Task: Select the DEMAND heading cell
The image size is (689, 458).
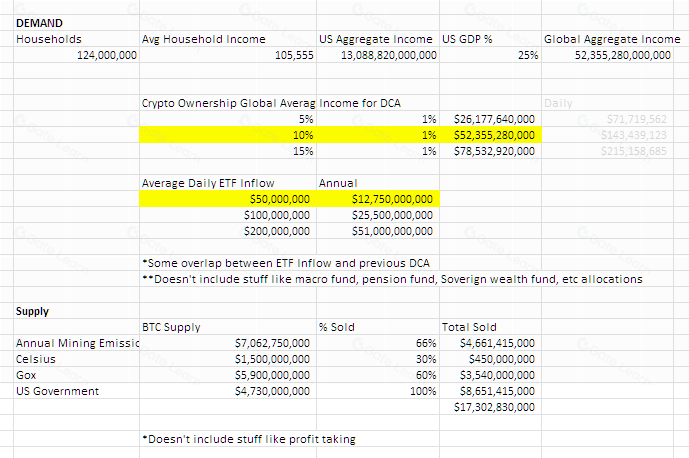Action: pyautogui.click(x=76, y=23)
